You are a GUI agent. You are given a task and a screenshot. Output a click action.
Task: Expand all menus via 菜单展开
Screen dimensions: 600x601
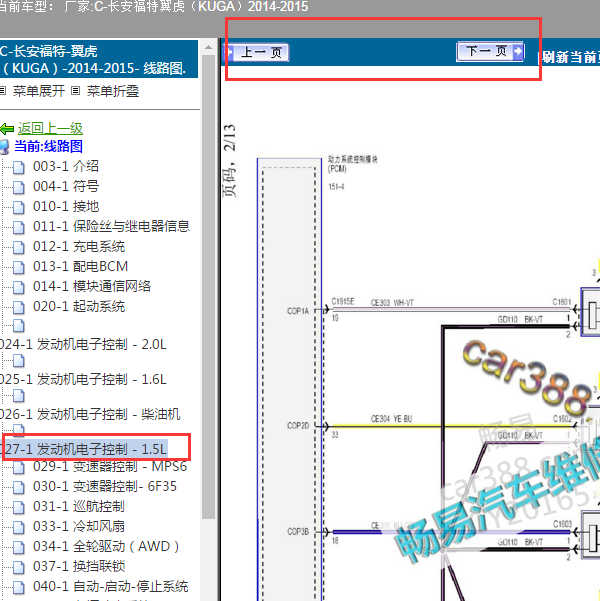click(39, 91)
